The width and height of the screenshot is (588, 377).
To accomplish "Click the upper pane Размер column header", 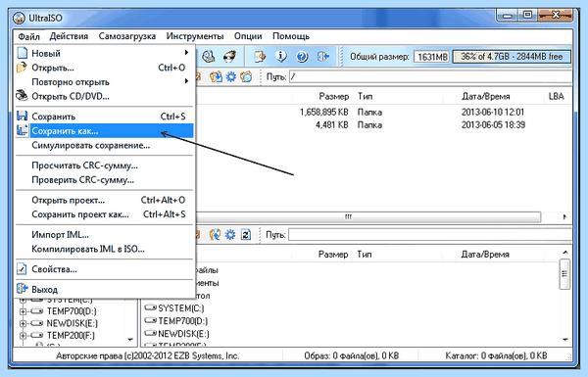I will click(322, 96).
